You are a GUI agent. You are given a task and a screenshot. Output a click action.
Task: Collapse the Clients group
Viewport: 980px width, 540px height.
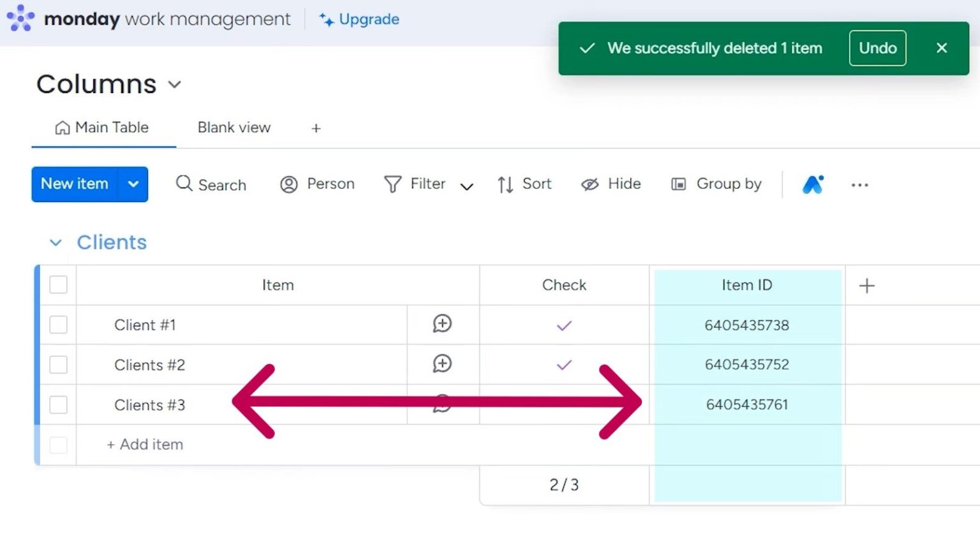point(56,243)
